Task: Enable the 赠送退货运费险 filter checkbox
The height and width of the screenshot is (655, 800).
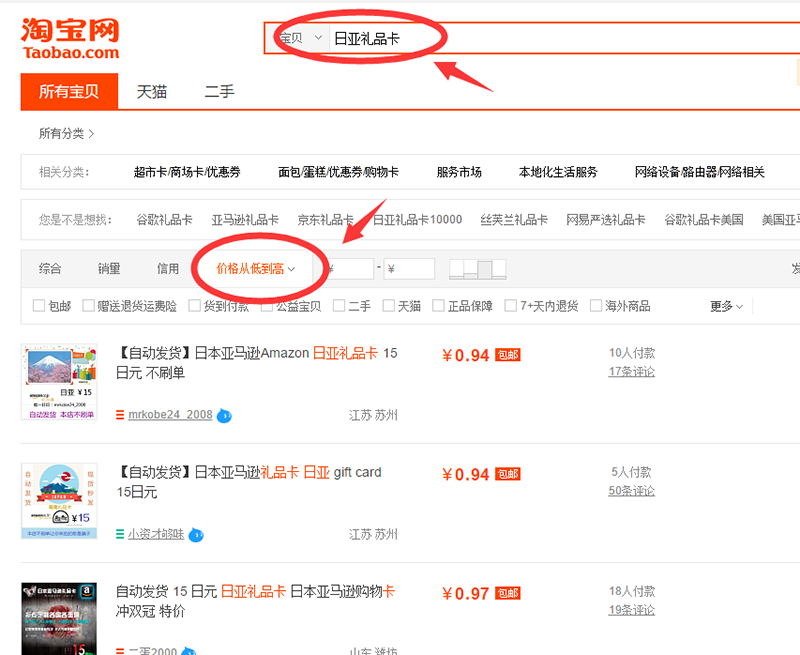Action: 88,306
